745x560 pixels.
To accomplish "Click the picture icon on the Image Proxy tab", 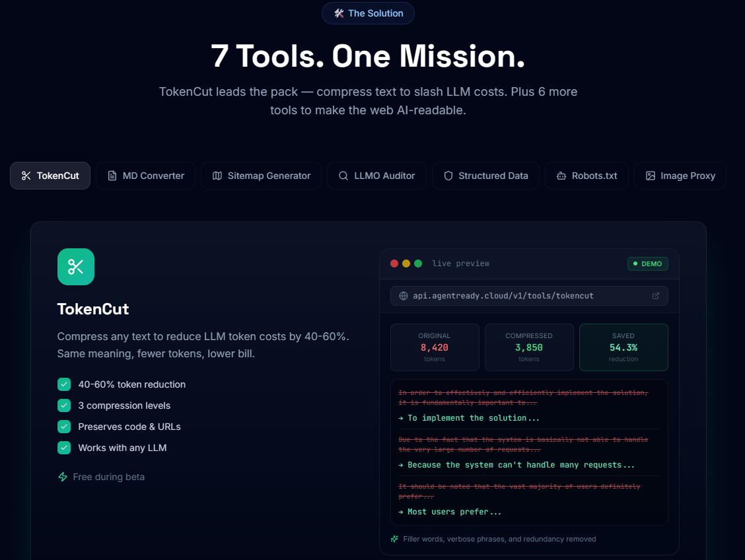I will 650,176.
